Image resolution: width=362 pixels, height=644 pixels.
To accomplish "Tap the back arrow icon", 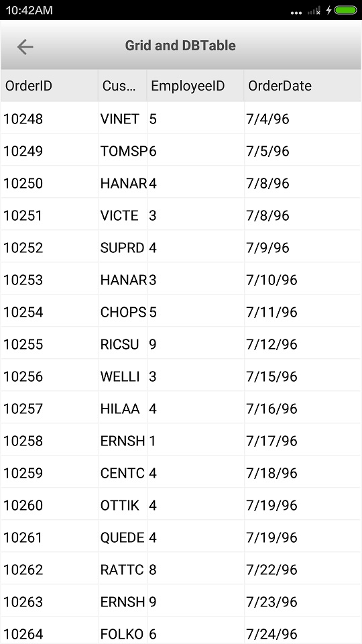I will coord(25,47).
